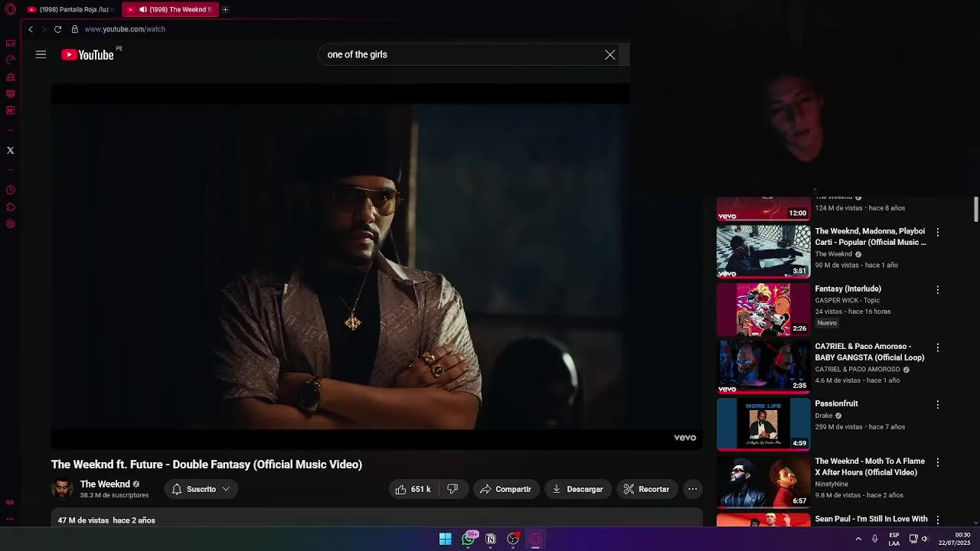Click the address bar URL
Viewport: 980px width, 551px height.
click(x=125, y=29)
